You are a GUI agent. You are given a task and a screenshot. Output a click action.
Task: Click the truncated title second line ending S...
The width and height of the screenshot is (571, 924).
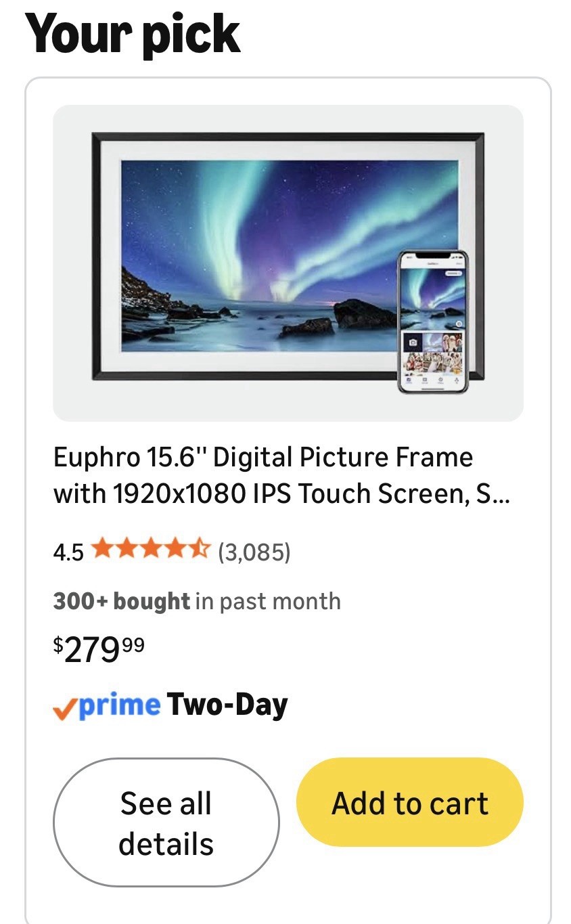tap(281, 494)
